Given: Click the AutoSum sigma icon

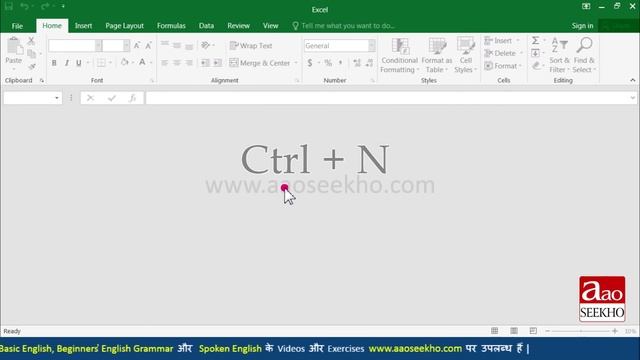Looking at the screenshot, I should pos(536,40).
